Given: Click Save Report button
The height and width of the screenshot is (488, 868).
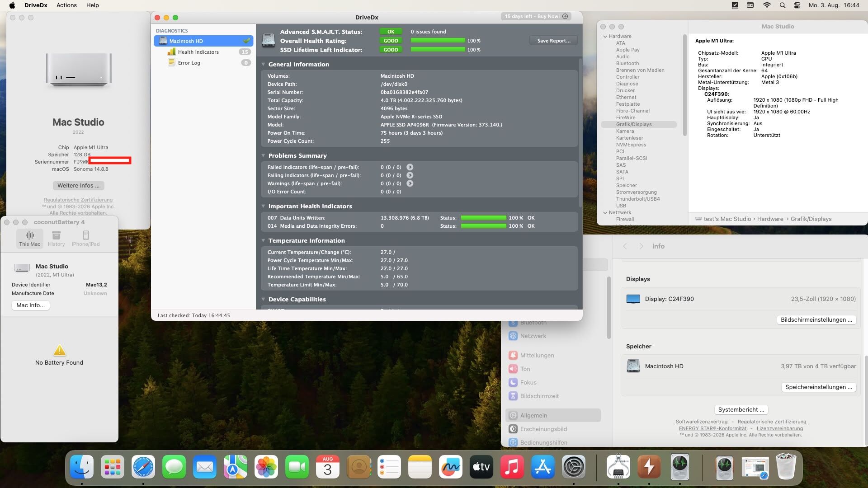Looking at the screenshot, I should (x=554, y=41).
